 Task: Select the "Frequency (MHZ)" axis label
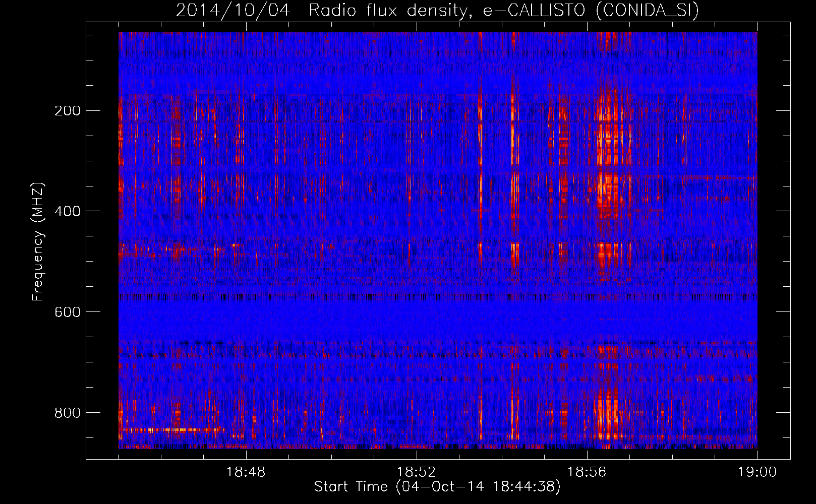click(x=38, y=241)
